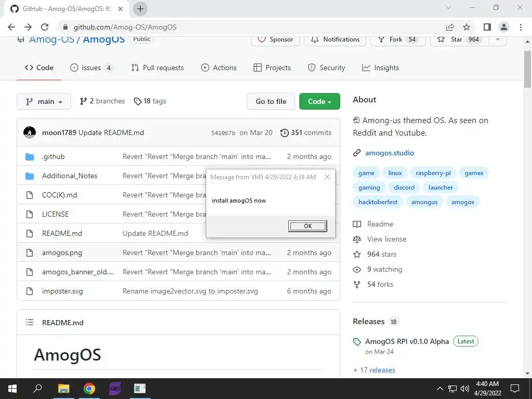Reload the GitHub page
Viewport: 532px width, 399px height.
(45, 27)
